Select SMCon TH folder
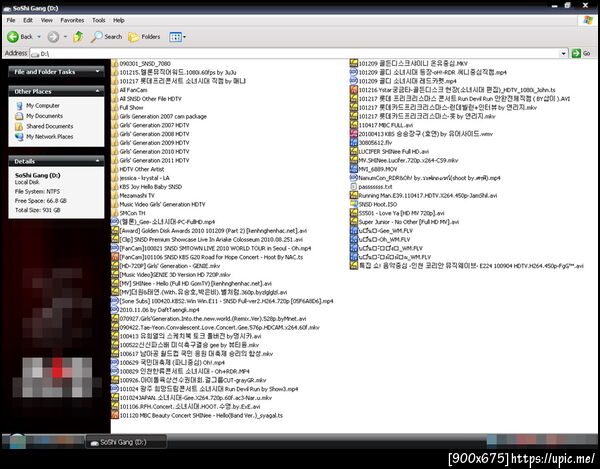The image size is (600, 469). tap(129, 213)
